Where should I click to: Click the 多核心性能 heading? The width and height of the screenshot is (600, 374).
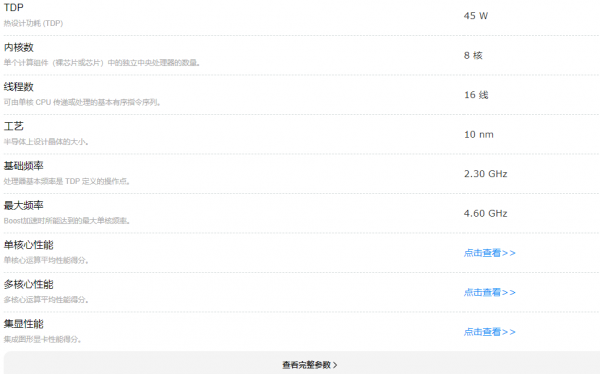click(29, 284)
